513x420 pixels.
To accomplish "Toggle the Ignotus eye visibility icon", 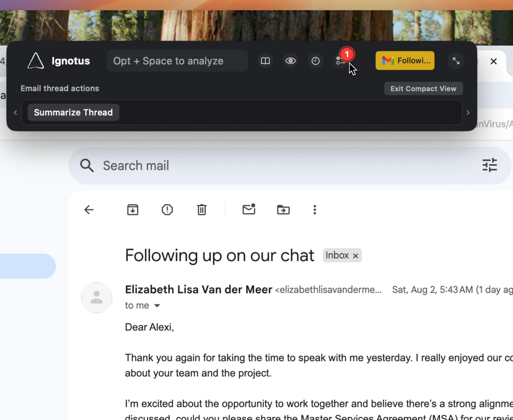I will (x=290, y=61).
